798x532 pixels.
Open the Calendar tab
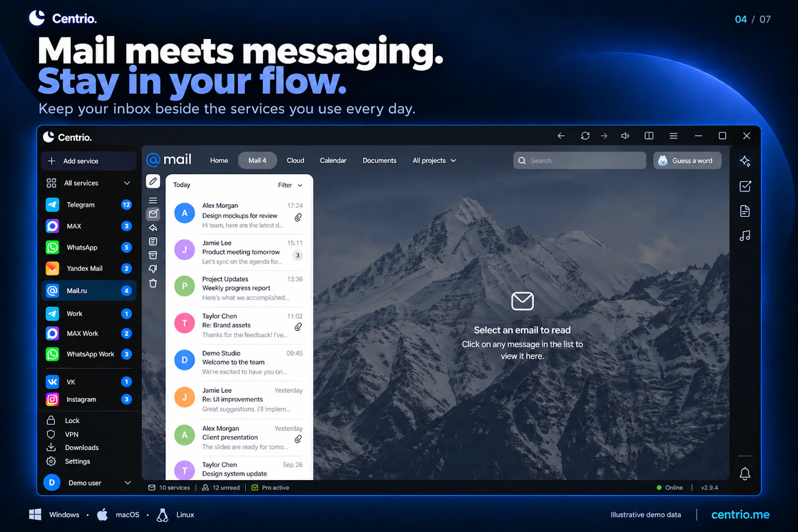tap(333, 161)
